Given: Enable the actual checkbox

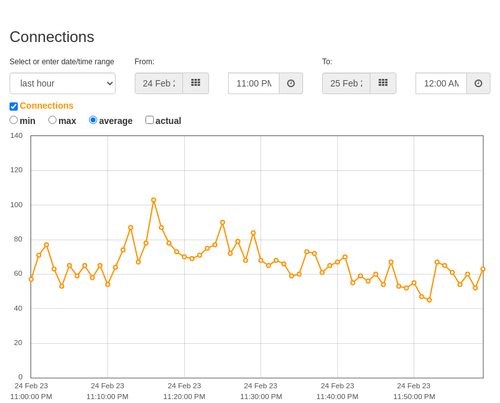Looking at the screenshot, I should point(150,120).
